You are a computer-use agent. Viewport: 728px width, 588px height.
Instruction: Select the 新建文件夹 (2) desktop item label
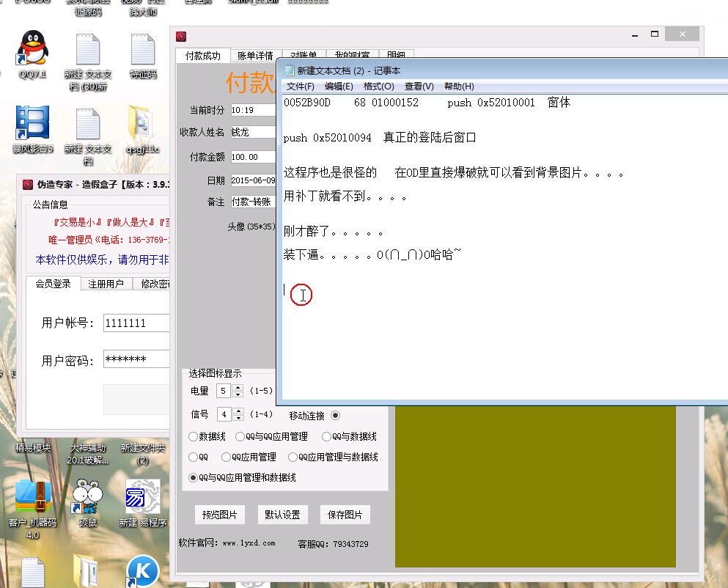tap(142, 454)
